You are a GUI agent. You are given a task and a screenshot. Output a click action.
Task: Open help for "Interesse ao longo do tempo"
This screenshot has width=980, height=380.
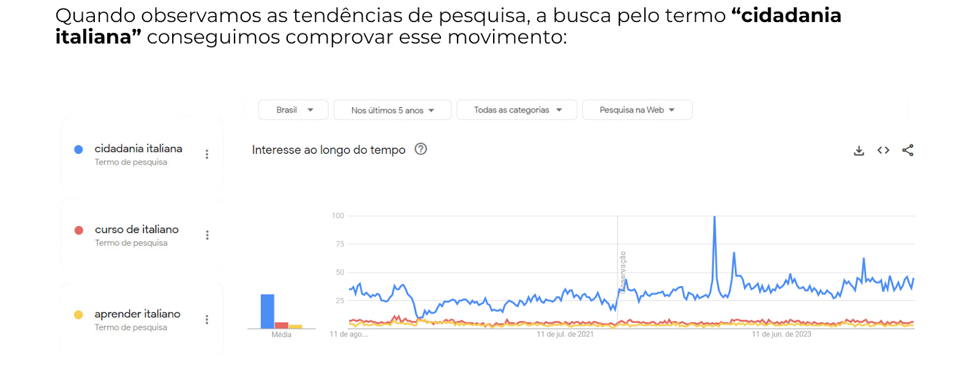(x=421, y=149)
